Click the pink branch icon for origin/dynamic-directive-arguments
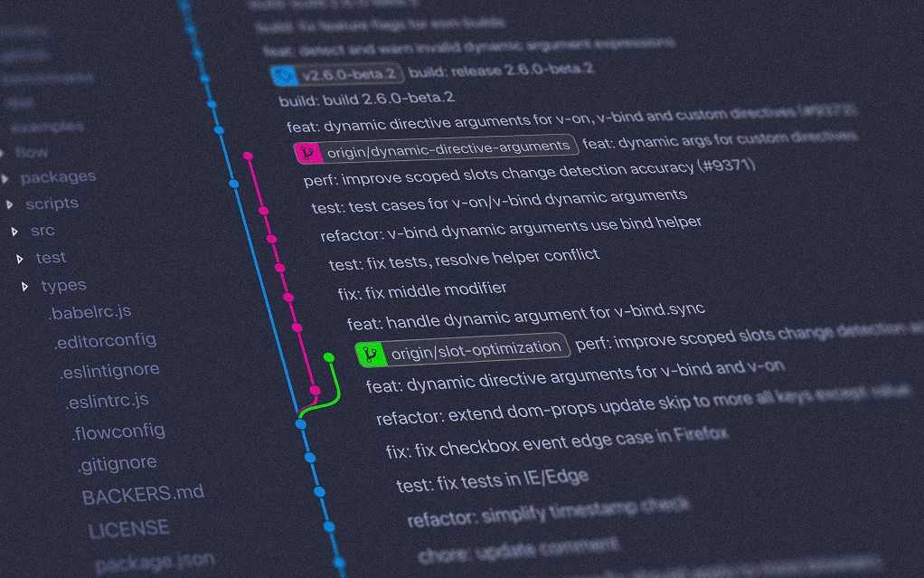 click(x=308, y=152)
